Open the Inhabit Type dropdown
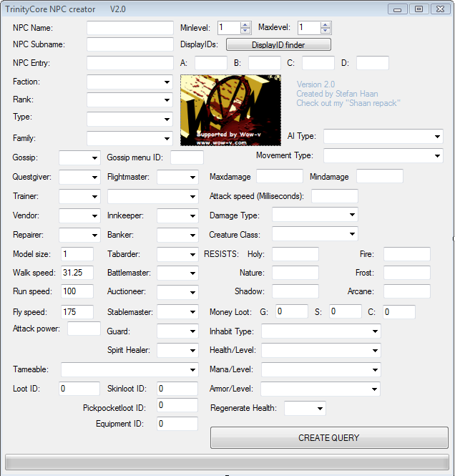This screenshot has width=455, height=476. [x=321, y=331]
